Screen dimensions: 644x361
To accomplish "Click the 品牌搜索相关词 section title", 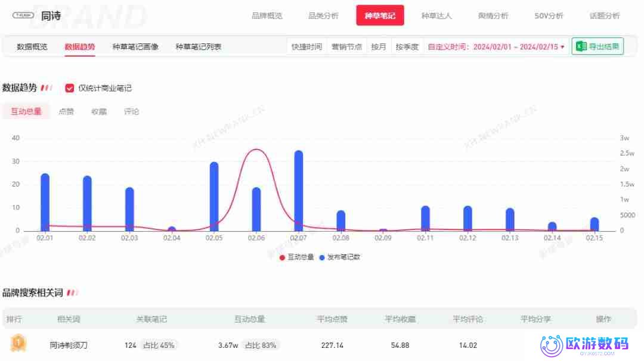I will click(33, 293).
